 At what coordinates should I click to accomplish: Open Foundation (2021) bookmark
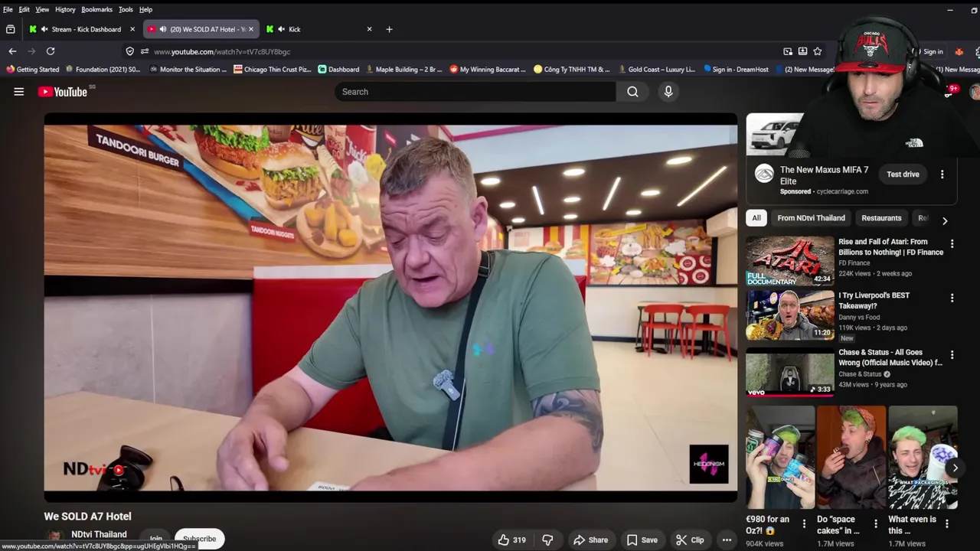coord(103,70)
